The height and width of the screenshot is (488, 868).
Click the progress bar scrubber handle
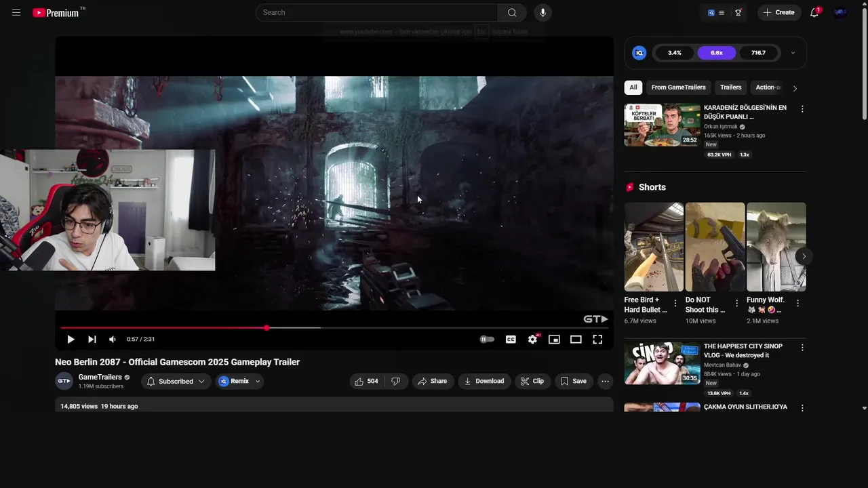(267, 327)
